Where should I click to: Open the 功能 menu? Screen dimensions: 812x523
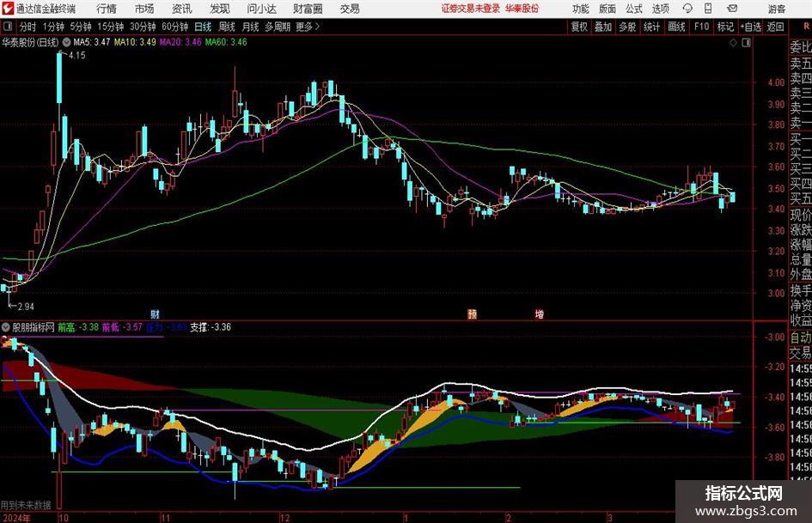coord(581,9)
